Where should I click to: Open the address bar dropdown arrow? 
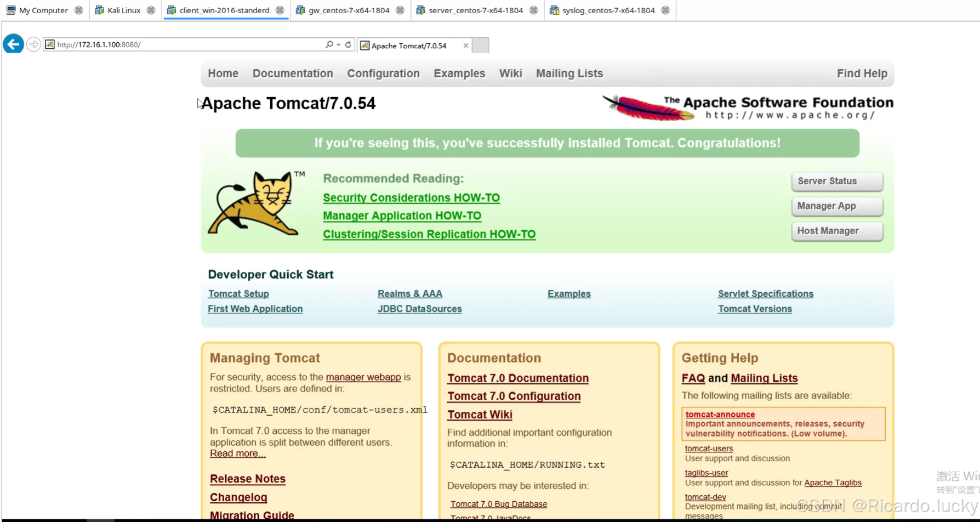point(339,44)
